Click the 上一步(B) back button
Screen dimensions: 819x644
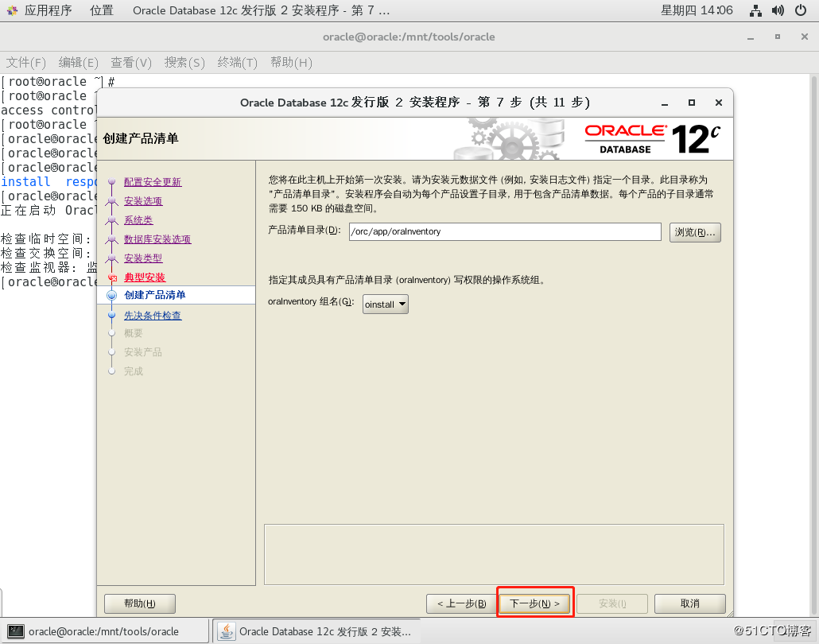(462, 603)
